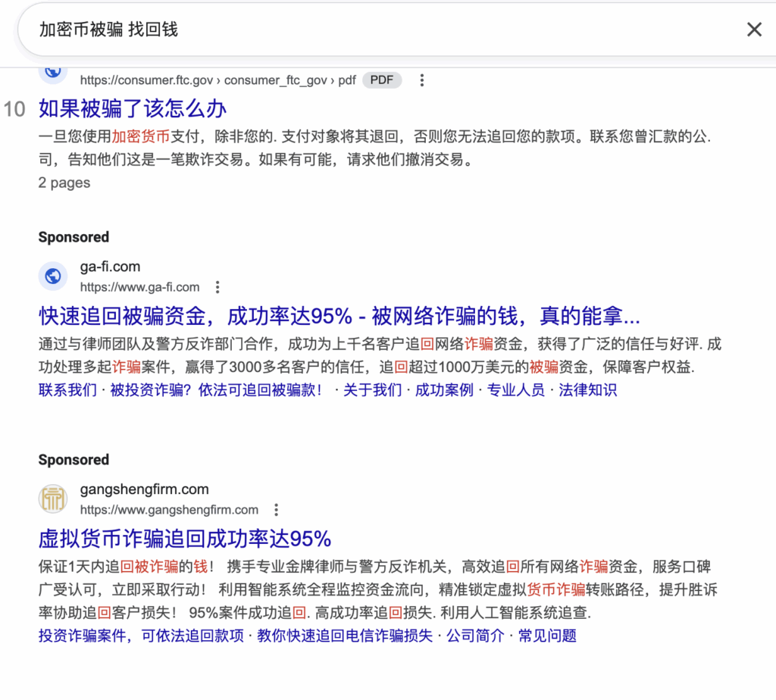Open the three-dot menu for the FTC result
Viewport: 776px width, 700px height.
click(421, 80)
